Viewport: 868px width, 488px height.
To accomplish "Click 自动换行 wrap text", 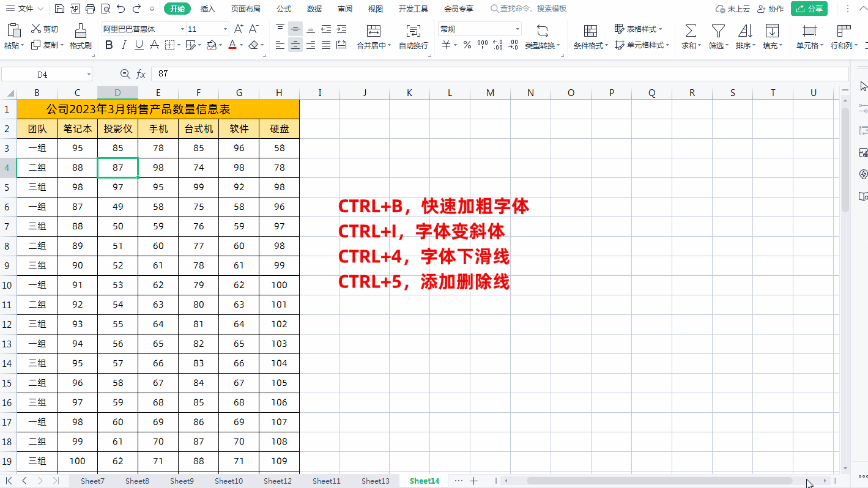I will (x=414, y=37).
